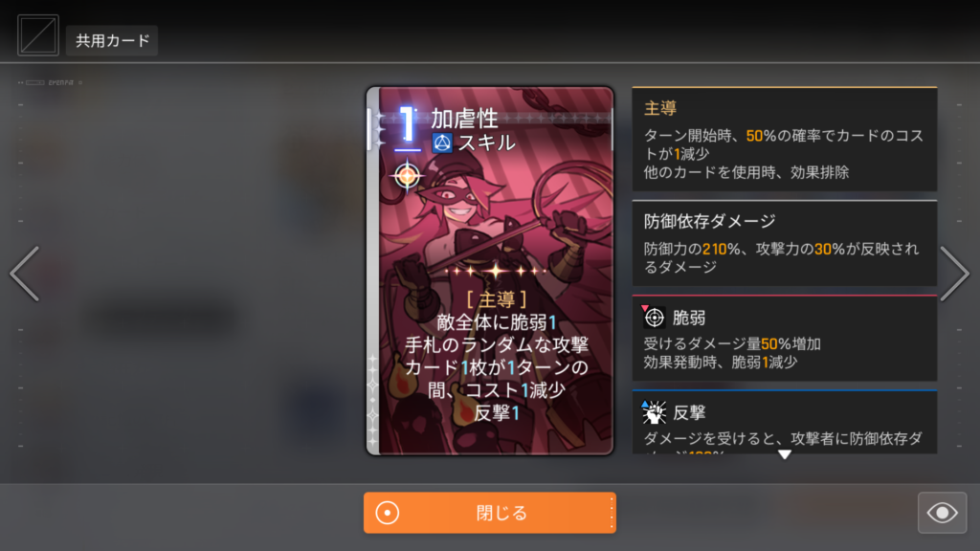Click the blue skill type icon on card
Screen dimensions: 980x551
point(442,143)
